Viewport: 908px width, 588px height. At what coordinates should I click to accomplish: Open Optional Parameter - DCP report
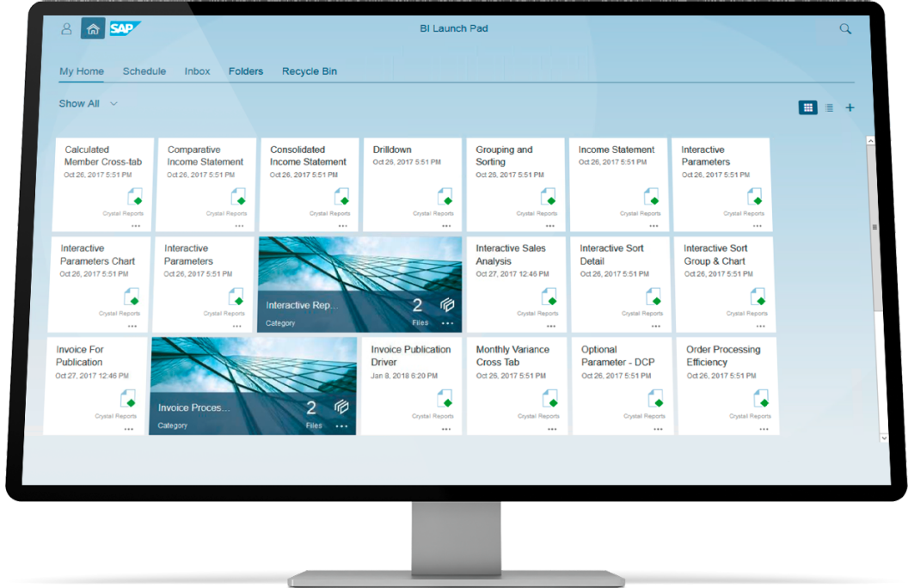coord(623,386)
